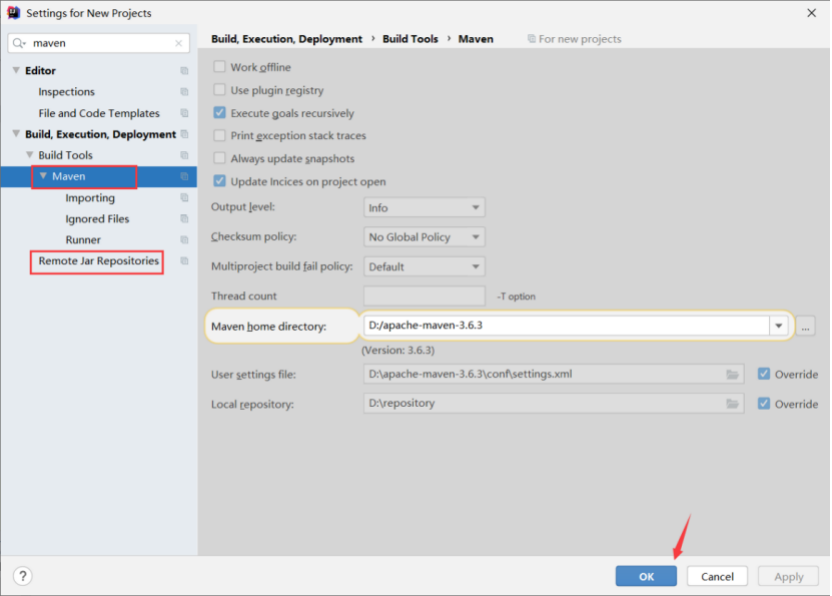832x596 pixels.
Task: Toggle Override for User settings file
Action: tap(764, 374)
